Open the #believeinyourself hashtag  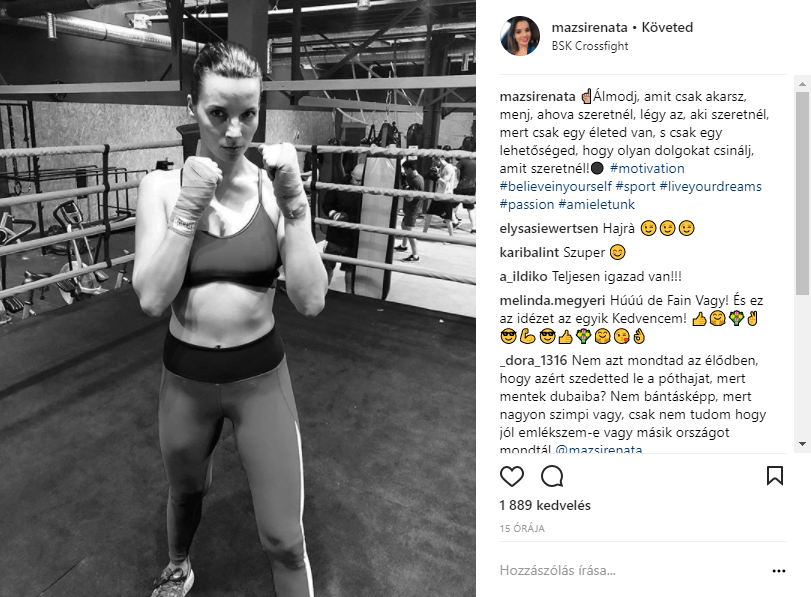point(555,186)
